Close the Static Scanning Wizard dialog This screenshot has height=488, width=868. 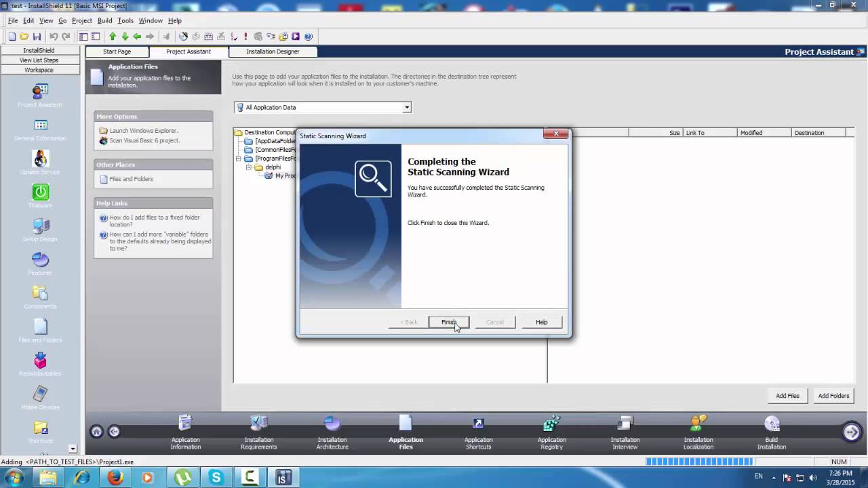click(x=555, y=134)
